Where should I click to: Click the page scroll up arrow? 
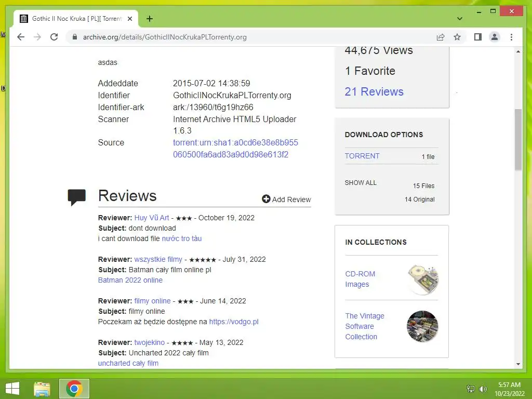tap(518, 51)
